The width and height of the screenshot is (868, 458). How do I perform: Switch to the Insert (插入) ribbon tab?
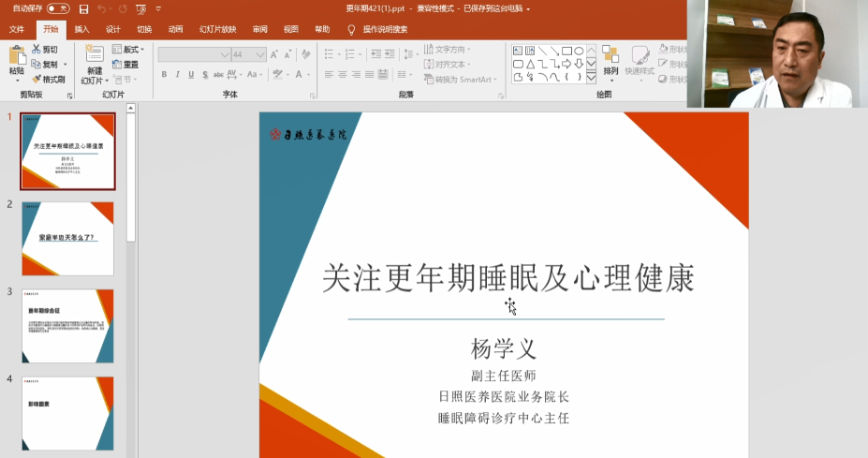pyautogui.click(x=82, y=29)
